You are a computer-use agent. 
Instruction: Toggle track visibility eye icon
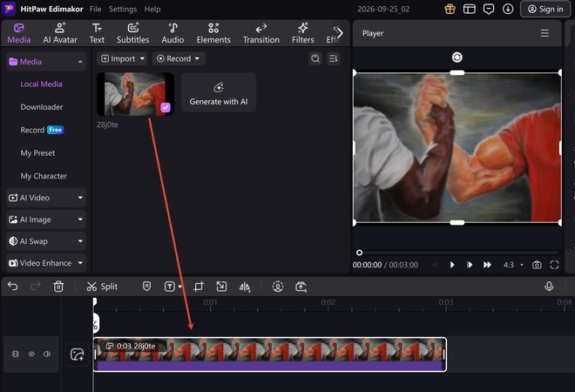coord(31,354)
